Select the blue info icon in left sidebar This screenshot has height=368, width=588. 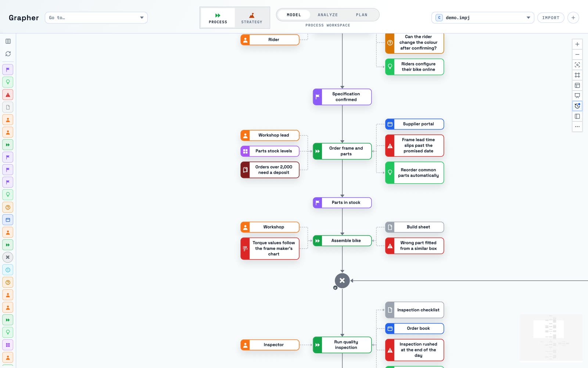point(8,270)
